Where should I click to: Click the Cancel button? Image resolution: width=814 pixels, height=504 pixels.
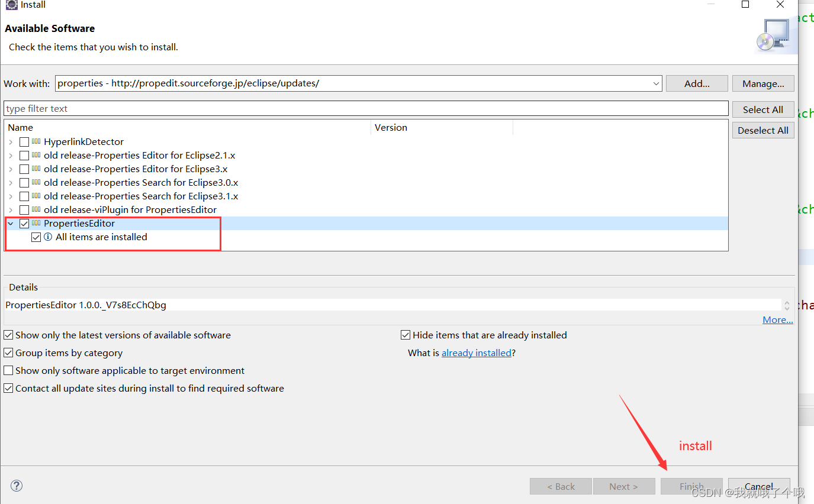click(x=759, y=486)
